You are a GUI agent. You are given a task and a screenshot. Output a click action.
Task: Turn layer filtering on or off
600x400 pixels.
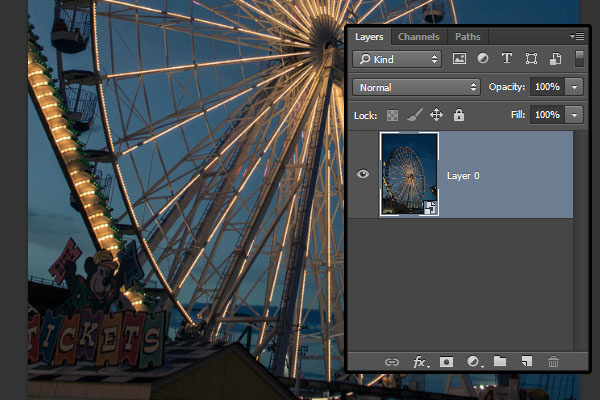tap(579, 59)
